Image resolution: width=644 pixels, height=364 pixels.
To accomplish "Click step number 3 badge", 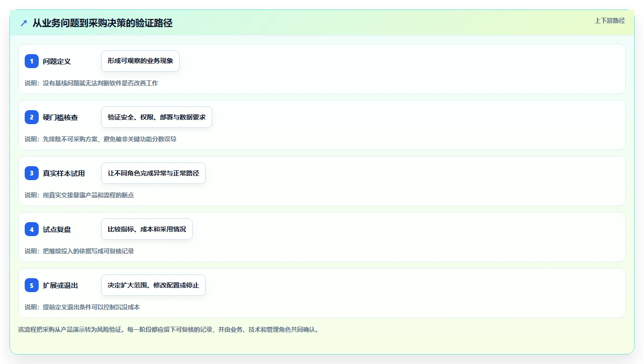I will coord(32,173).
